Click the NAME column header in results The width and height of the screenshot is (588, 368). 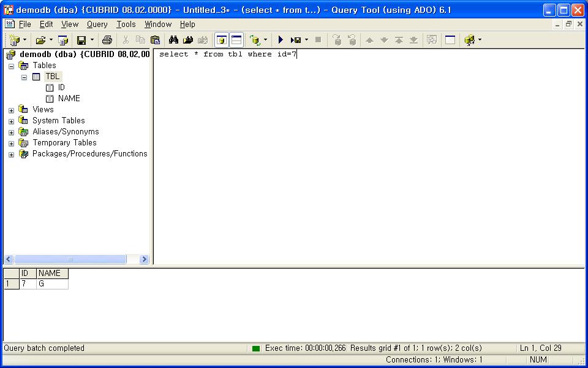[x=51, y=274]
